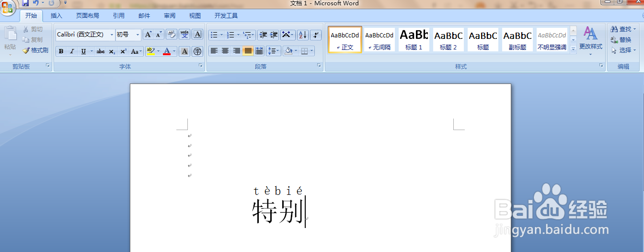Open the 引用 ribbon tab
The width and height of the screenshot is (644, 252).
pyautogui.click(x=119, y=16)
